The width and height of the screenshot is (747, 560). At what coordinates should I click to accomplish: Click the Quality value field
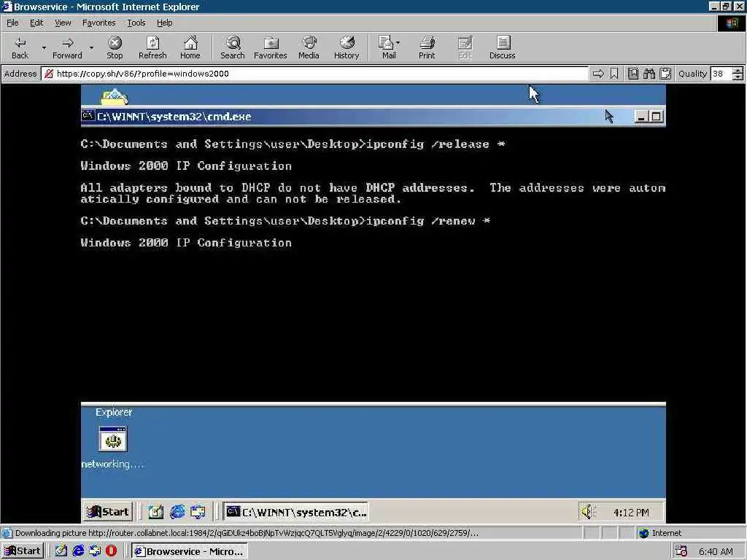[721, 74]
